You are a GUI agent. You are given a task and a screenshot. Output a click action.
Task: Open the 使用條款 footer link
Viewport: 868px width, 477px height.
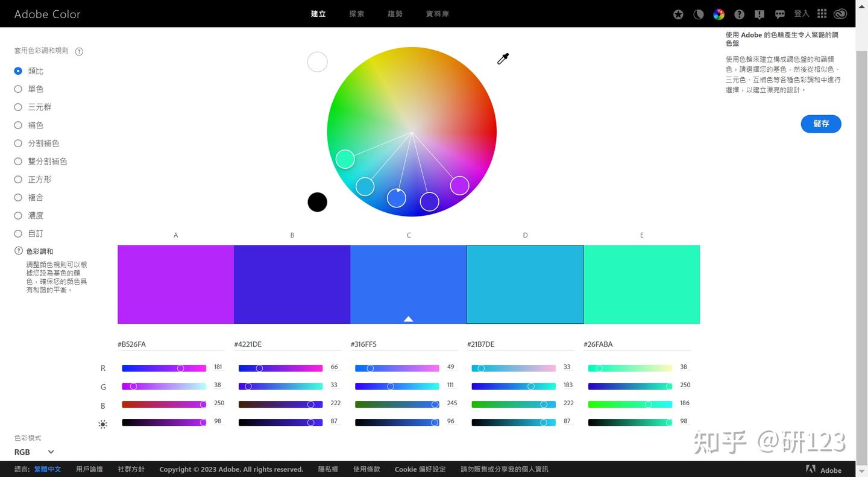coord(366,469)
